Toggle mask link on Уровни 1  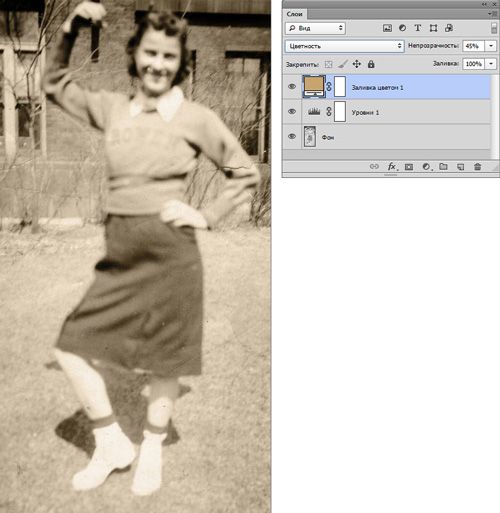tap(329, 112)
